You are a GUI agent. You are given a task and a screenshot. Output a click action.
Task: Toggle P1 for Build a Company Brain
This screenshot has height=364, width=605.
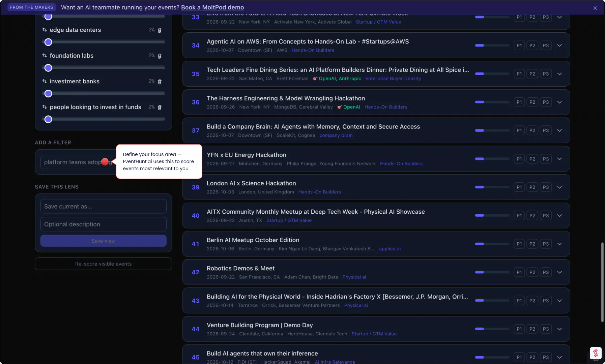click(x=519, y=130)
